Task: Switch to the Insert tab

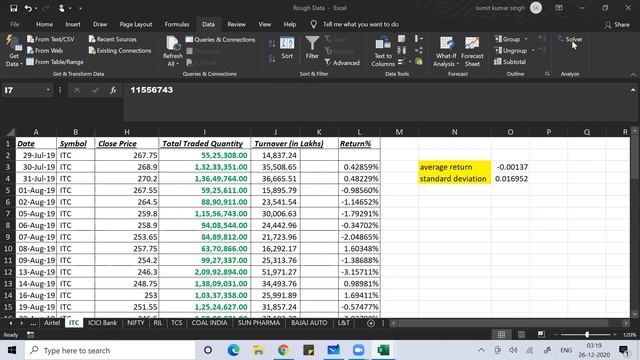Action: pyautogui.click(x=73, y=24)
